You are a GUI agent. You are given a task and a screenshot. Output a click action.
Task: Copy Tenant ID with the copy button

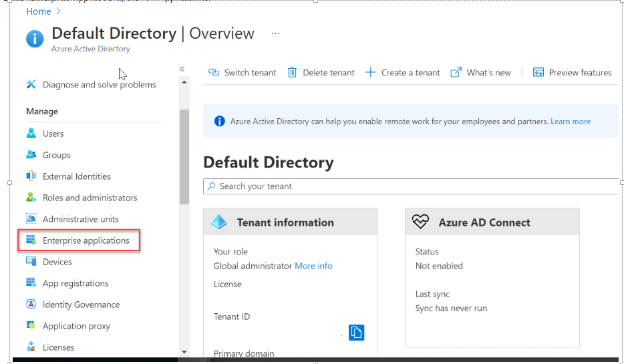tap(356, 333)
